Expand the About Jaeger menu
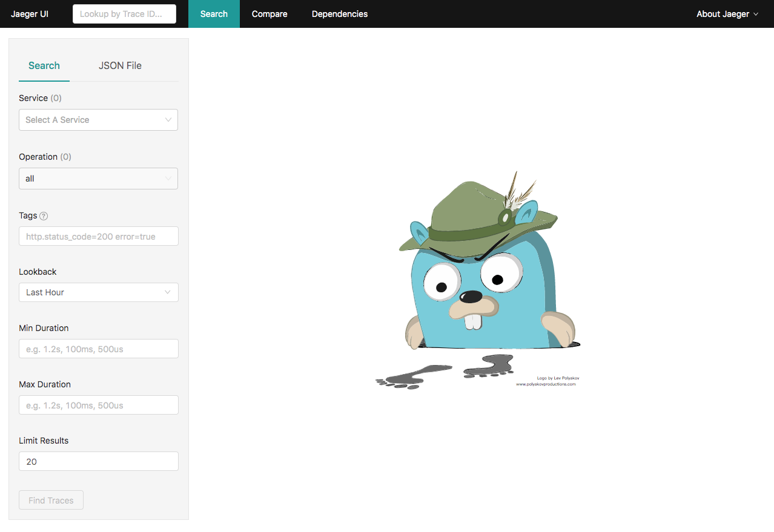The height and width of the screenshot is (532, 774). [x=727, y=14]
